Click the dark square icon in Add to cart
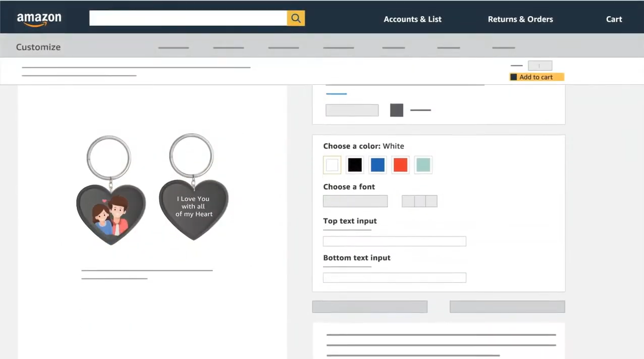This screenshot has height=359, width=644. pos(514,77)
